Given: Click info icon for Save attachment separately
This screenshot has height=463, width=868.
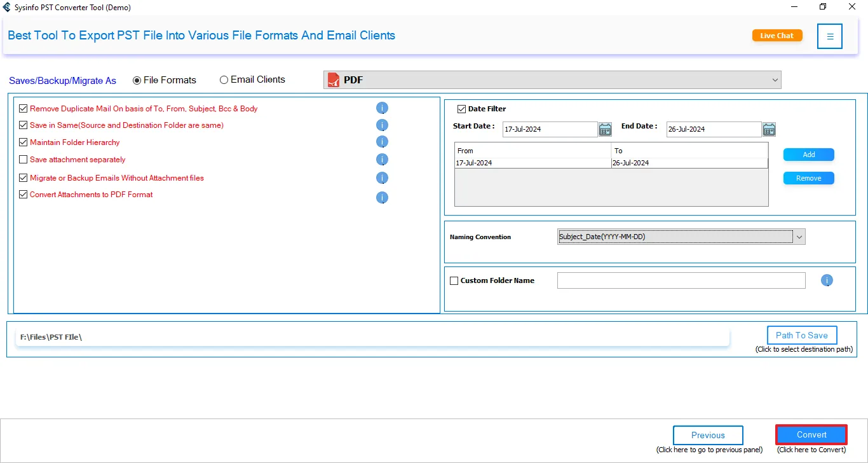Looking at the screenshot, I should (382, 159).
